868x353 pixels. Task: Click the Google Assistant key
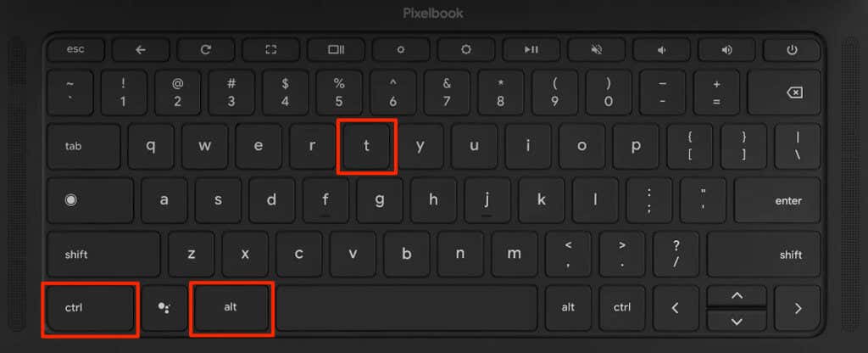coord(164,307)
